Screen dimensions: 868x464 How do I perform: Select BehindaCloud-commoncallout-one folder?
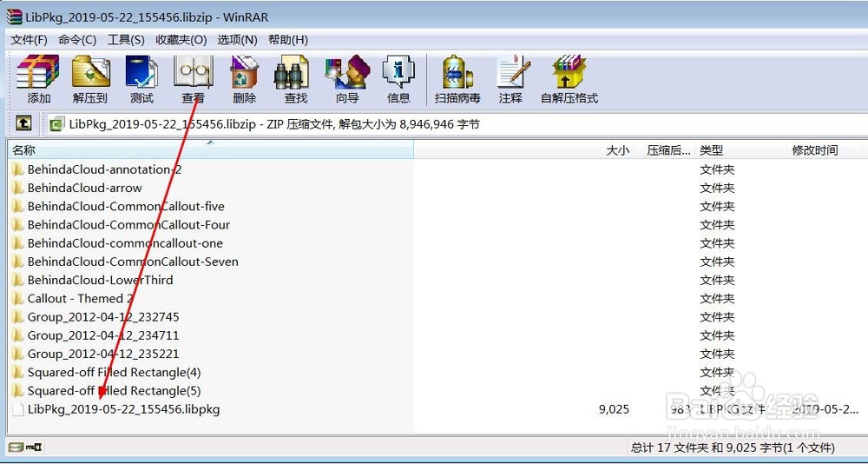click(x=125, y=243)
